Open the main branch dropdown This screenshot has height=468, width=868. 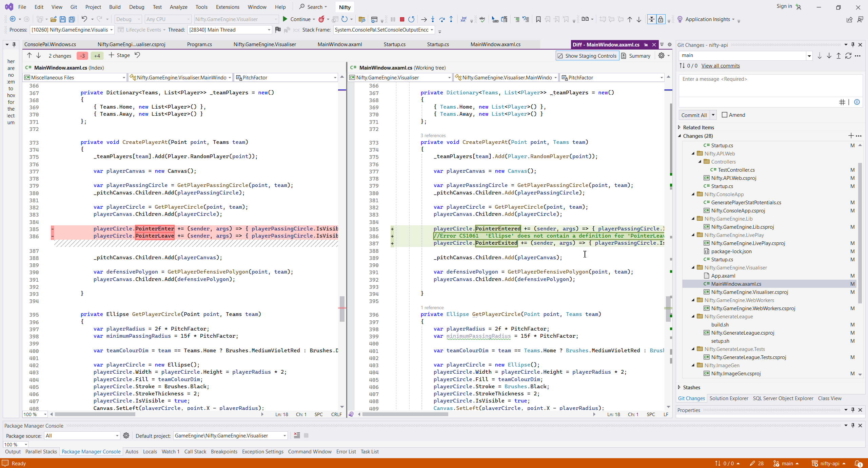[809, 56]
